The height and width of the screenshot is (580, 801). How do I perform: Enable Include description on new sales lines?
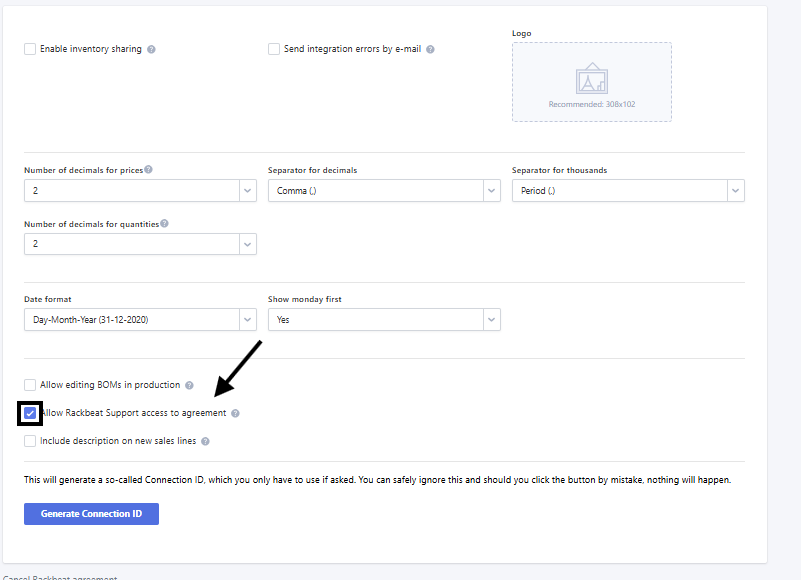coord(30,441)
